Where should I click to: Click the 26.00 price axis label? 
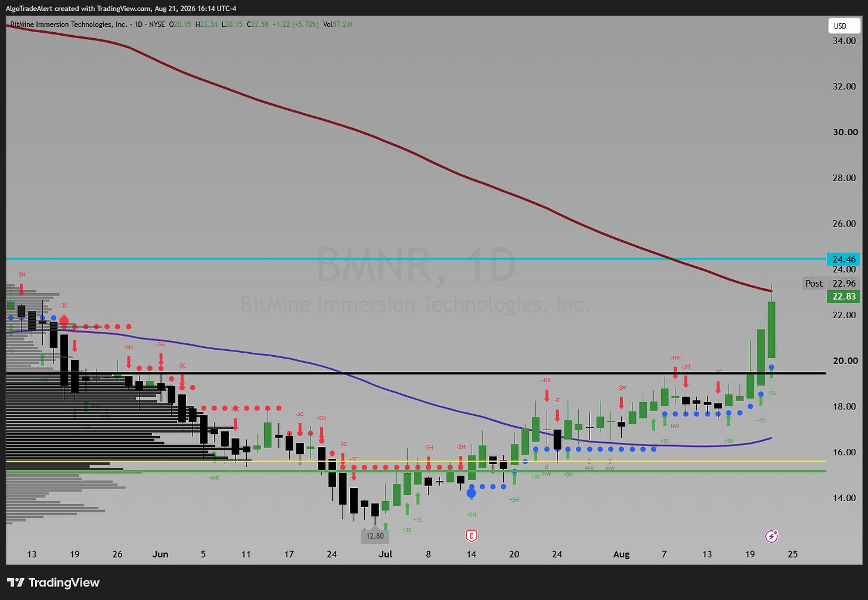point(844,224)
